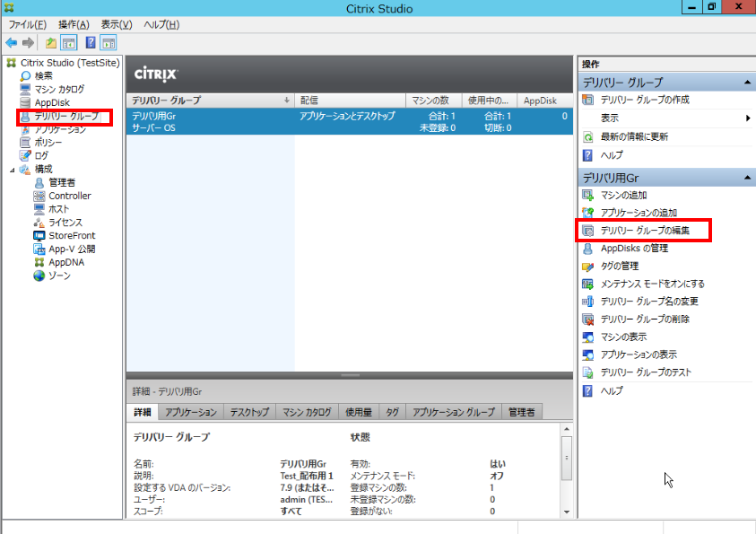756x534 pixels.
Task: Switch to the 使用量 tab
Action: (358, 412)
